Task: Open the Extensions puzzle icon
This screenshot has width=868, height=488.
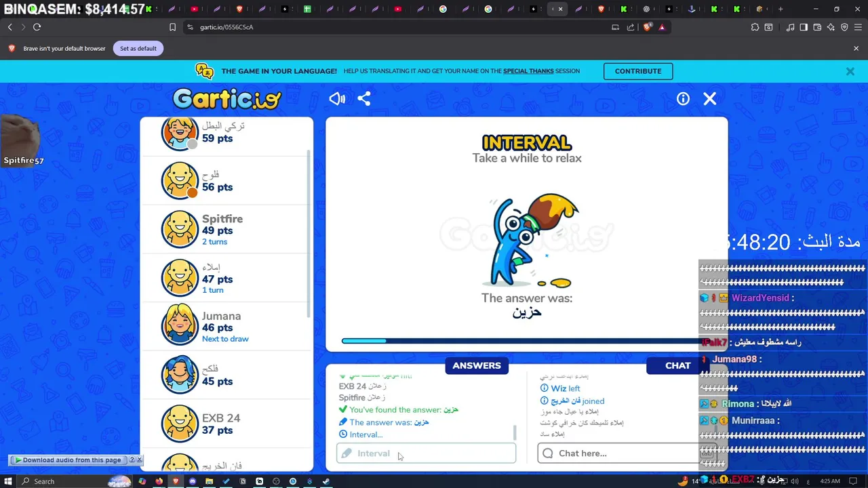Action: (755, 27)
